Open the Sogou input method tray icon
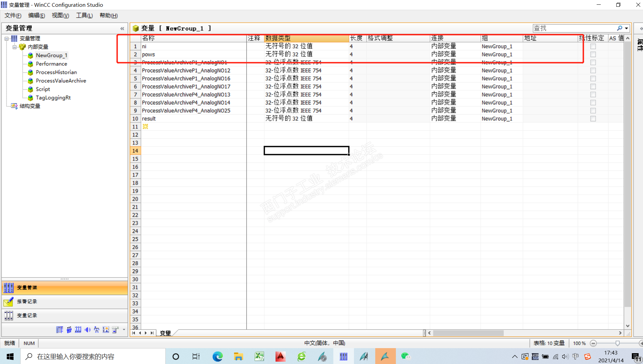This screenshot has height=364, width=643. click(x=588, y=357)
